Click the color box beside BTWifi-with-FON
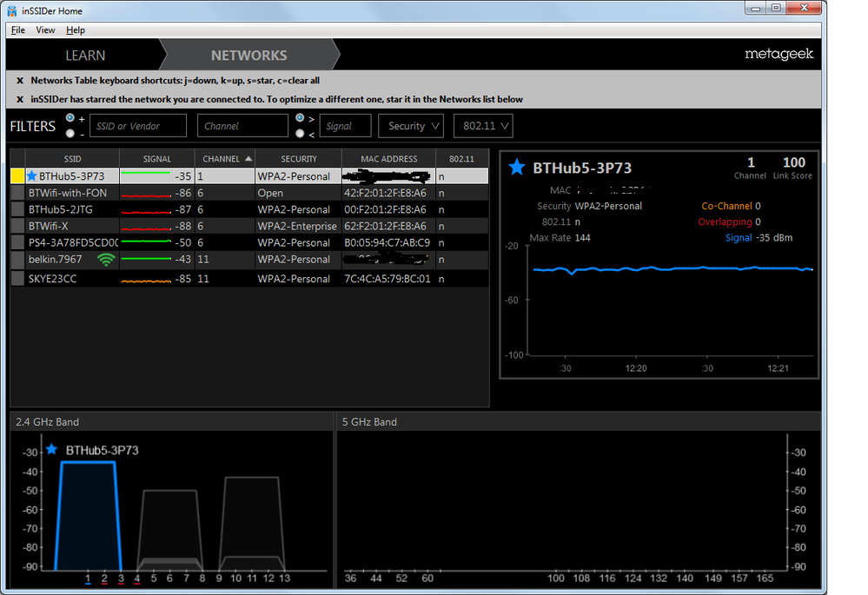Screen dimensions: 868x595 pos(17,193)
